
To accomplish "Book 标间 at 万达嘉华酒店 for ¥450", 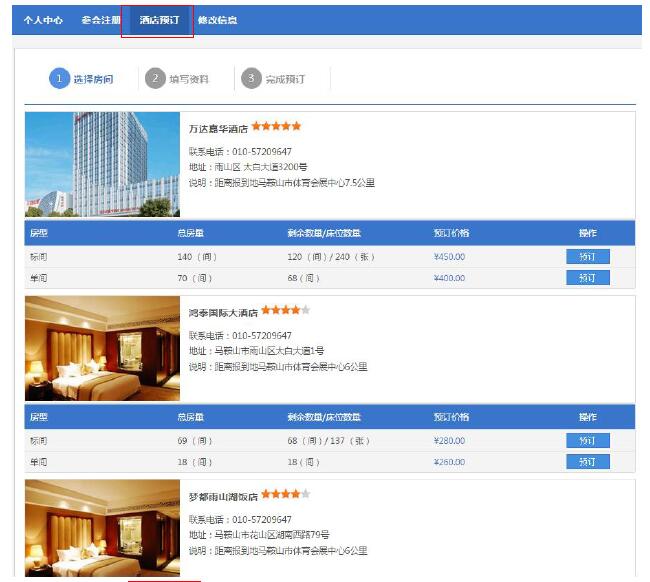I will click(x=587, y=257).
